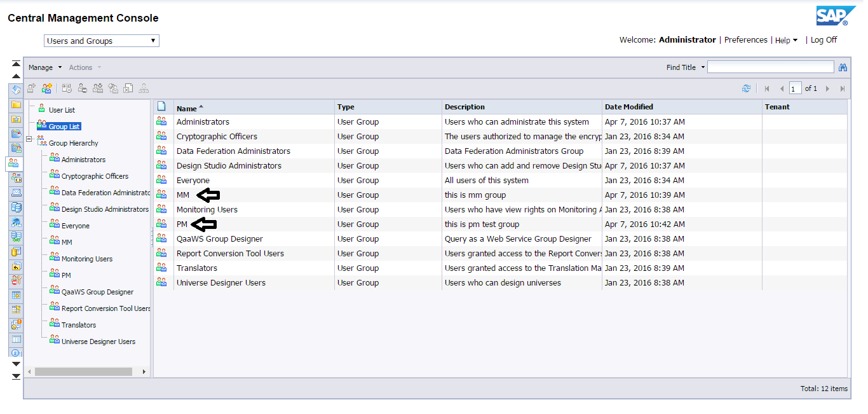
Task: Select Monitoring Users in the hierarchy tree
Action: click(x=87, y=259)
